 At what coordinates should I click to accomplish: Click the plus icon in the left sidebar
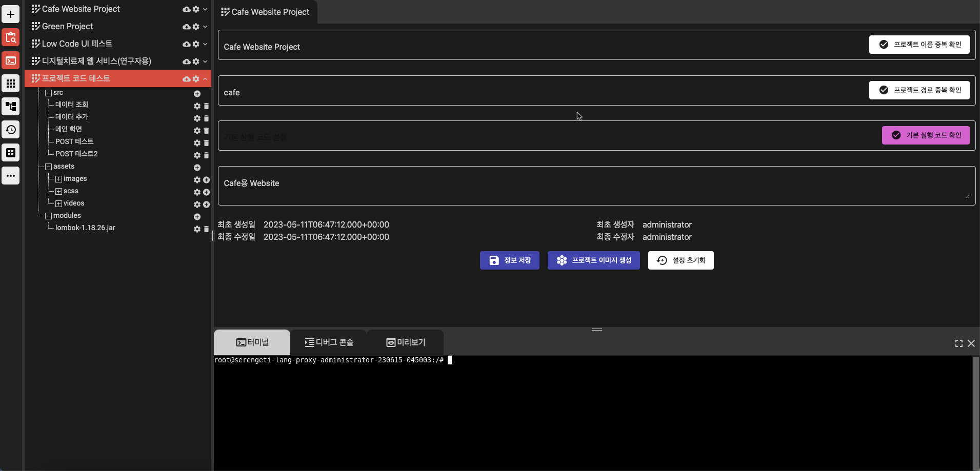[10, 14]
